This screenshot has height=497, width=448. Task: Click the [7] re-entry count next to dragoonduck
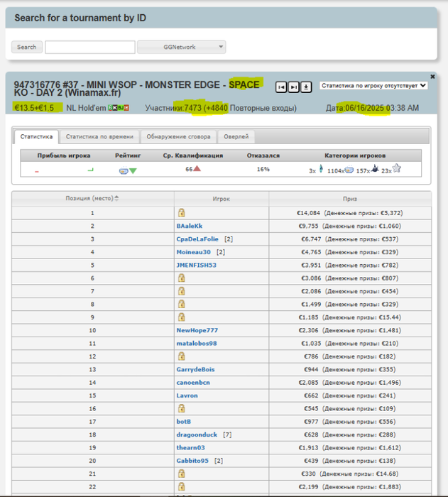pyautogui.click(x=227, y=435)
